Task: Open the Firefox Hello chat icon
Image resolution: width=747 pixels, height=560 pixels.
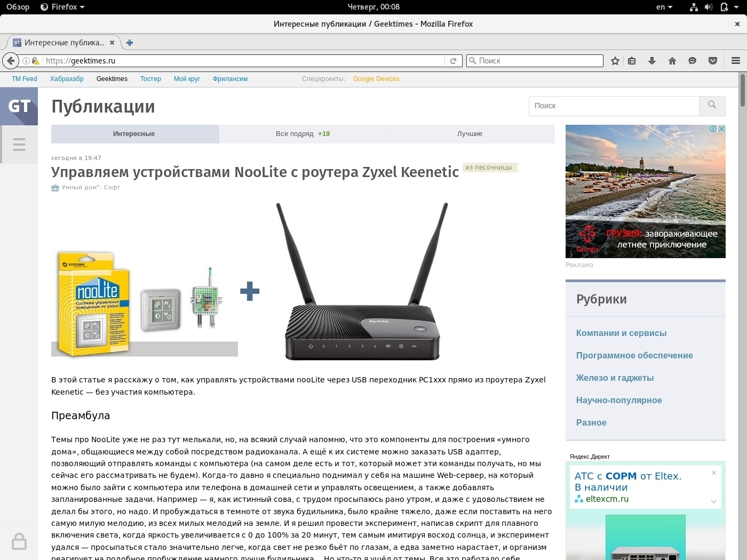Action: pyautogui.click(x=693, y=61)
